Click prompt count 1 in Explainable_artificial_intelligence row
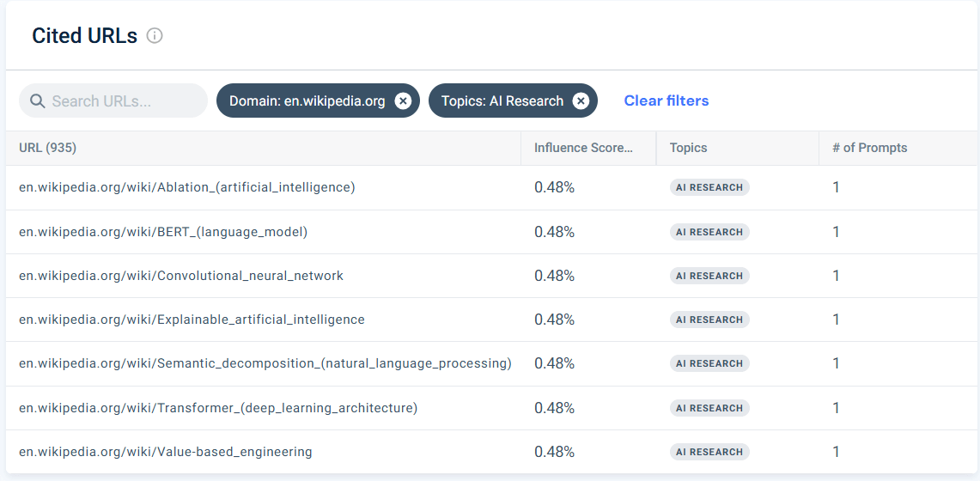980x481 pixels. (x=837, y=320)
